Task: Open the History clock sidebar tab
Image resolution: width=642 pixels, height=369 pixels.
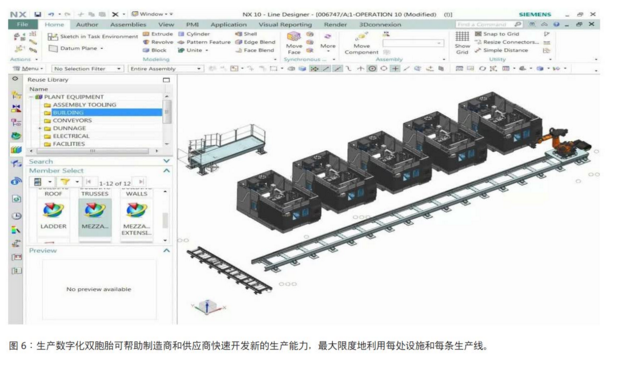Action: pos(16,216)
